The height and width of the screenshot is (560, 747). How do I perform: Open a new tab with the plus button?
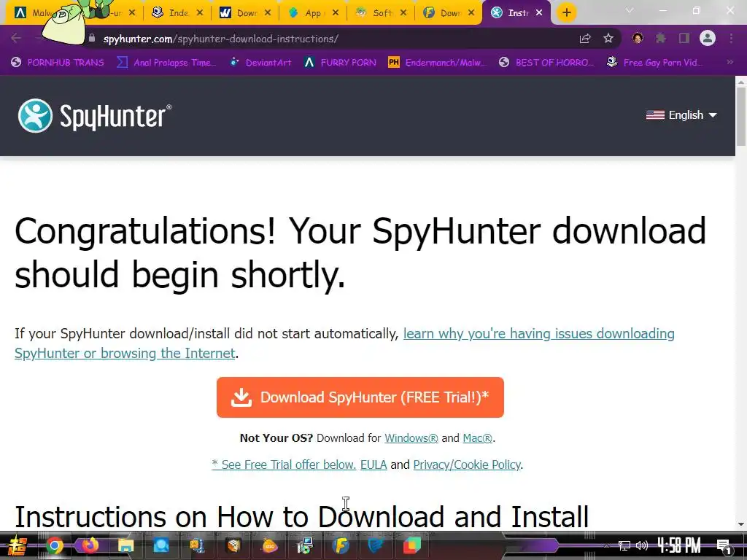[x=566, y=13]
